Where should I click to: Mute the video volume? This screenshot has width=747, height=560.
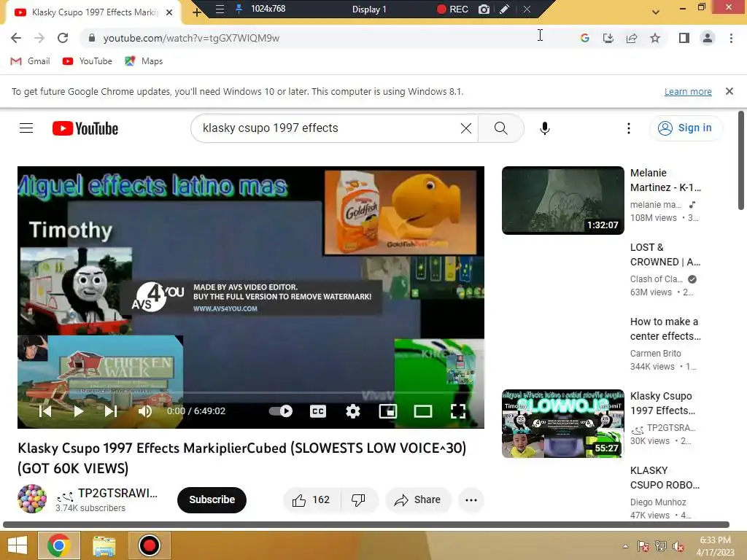[x=145, y=411]
